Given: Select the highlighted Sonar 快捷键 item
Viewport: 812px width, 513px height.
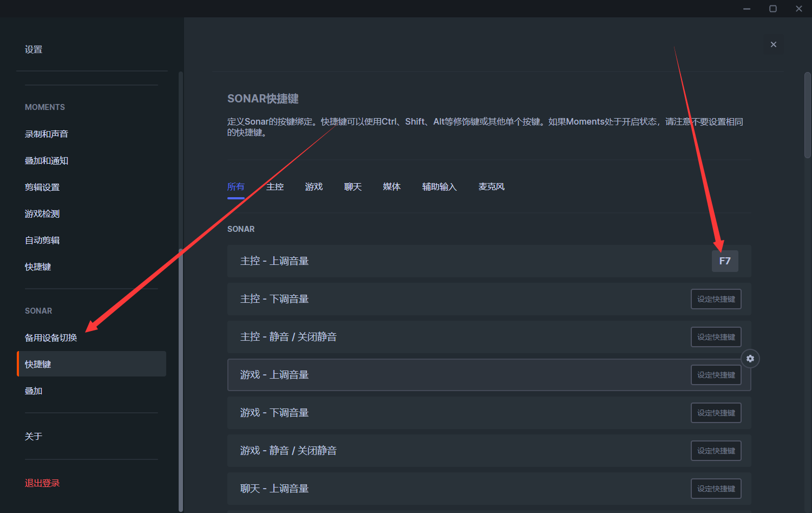Looking at the screenshot, I should click(x=91, y=364).
